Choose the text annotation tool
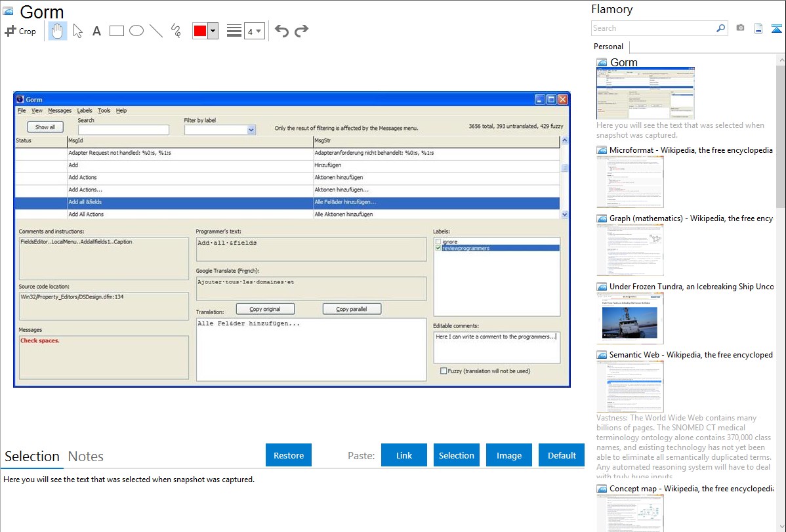 (96, 31)
